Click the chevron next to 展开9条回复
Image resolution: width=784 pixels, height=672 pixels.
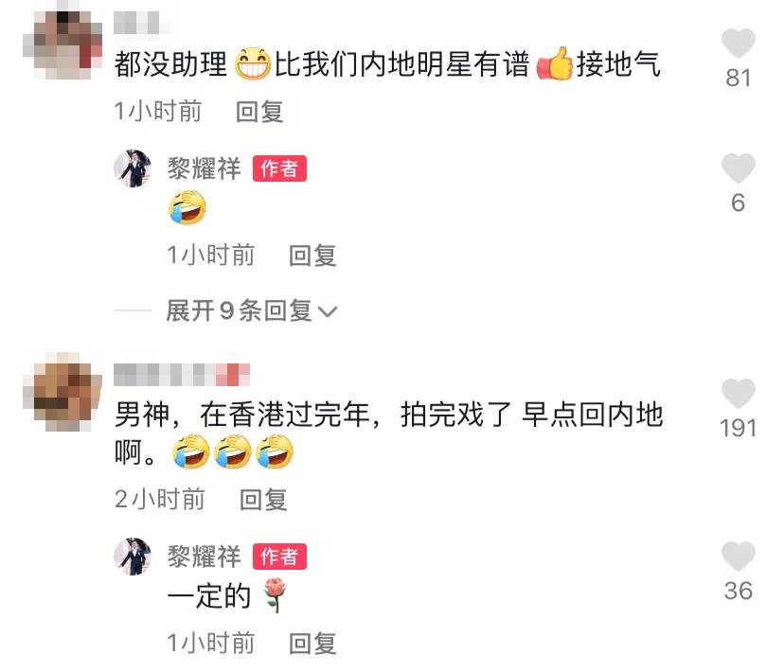[x=328, y=312]
